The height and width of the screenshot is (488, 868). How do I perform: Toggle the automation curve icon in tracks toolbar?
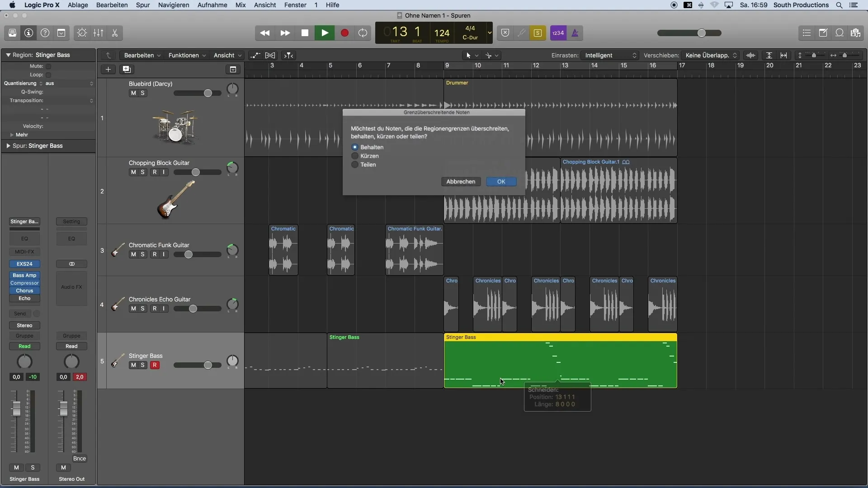click(255, 55)
